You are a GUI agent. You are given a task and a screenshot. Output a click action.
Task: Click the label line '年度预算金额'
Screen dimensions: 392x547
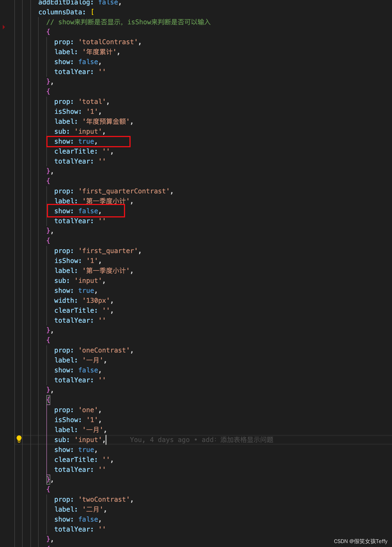tap(94, 122)
